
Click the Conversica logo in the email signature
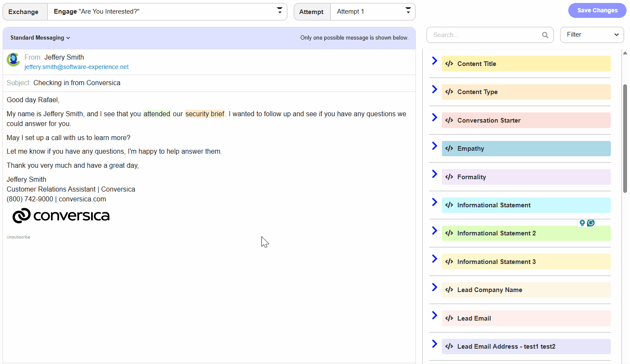(61, 216)
